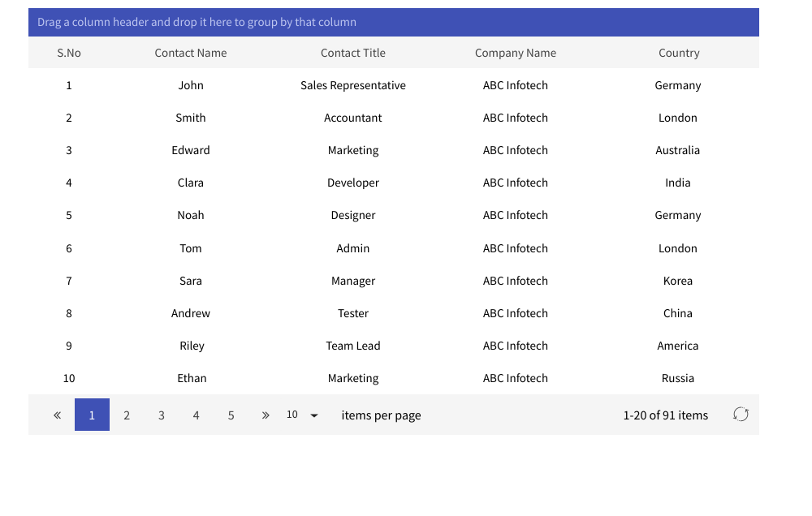812x516 pixels.
Task: Advance pages with double-right arrow
Action: pos(266,415)
